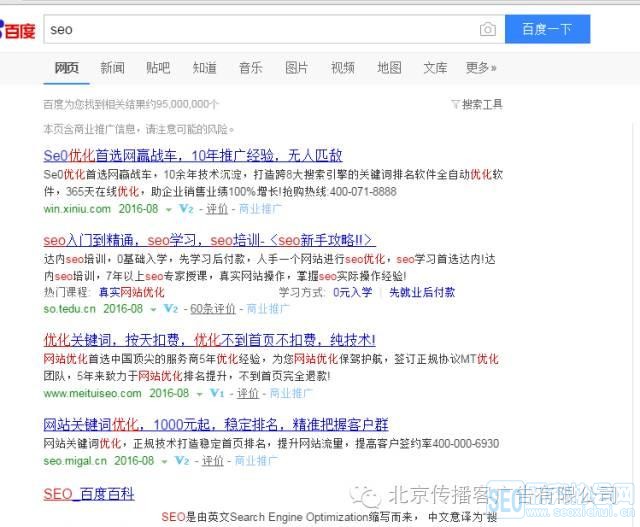Screen dimensions: 640x527
Task: Click 商业推广 under win.xiniu.com result
Action: pos(260,209)
